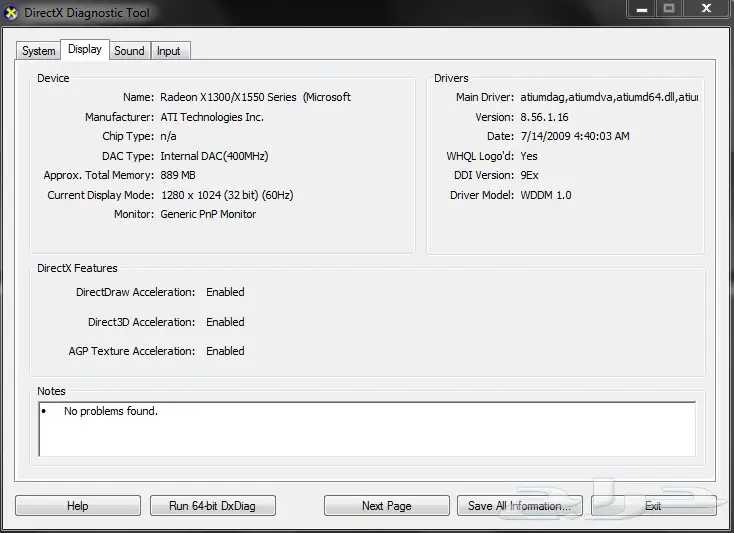Click the driver version '8.56.1.16'
734x533 pixels.
point(544,117)
